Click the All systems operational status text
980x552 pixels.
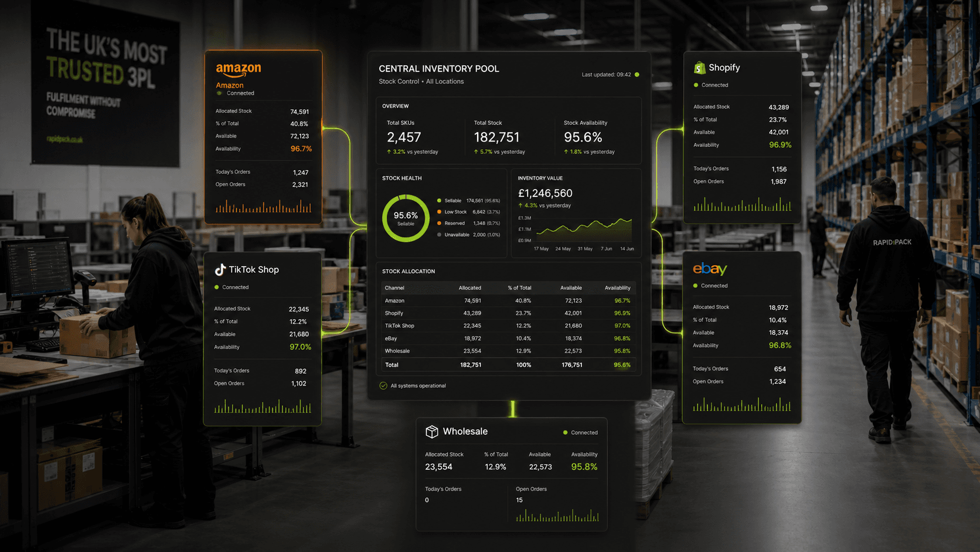[418, 386]
